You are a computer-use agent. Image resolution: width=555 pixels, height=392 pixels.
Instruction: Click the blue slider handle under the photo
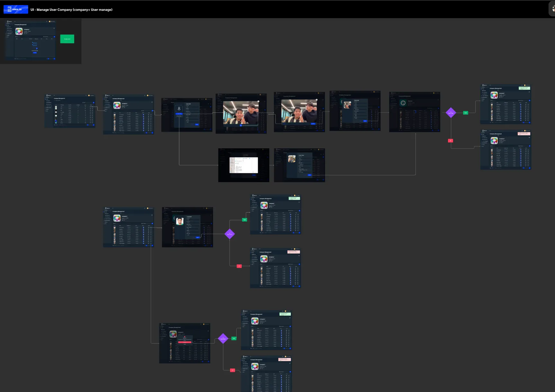tap(241, 126)
